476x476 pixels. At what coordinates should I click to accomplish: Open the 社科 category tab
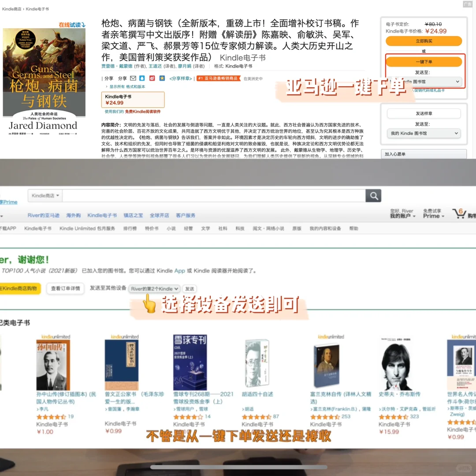223,229
